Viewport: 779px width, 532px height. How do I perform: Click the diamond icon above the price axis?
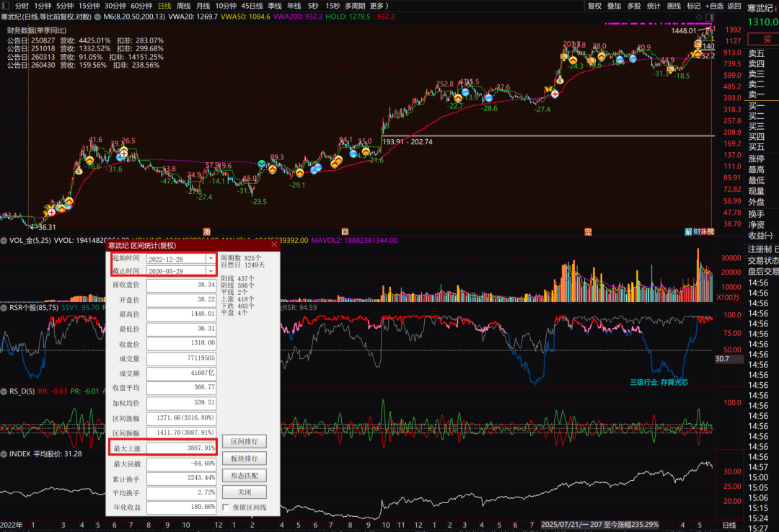[699, 17]
